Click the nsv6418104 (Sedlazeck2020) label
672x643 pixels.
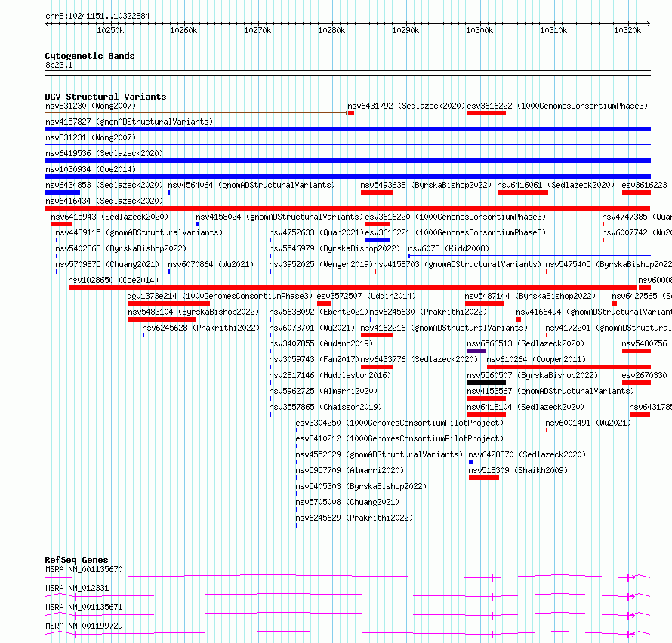coord(526,407)
